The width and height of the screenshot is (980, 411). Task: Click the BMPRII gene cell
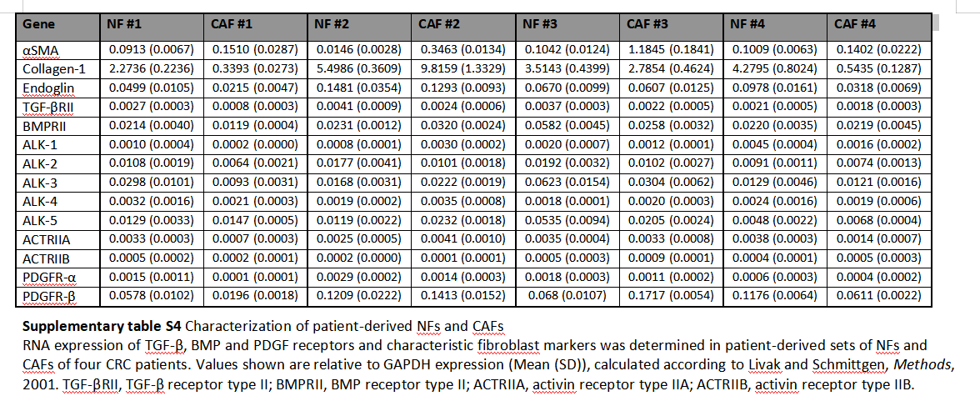coord(57,124)
